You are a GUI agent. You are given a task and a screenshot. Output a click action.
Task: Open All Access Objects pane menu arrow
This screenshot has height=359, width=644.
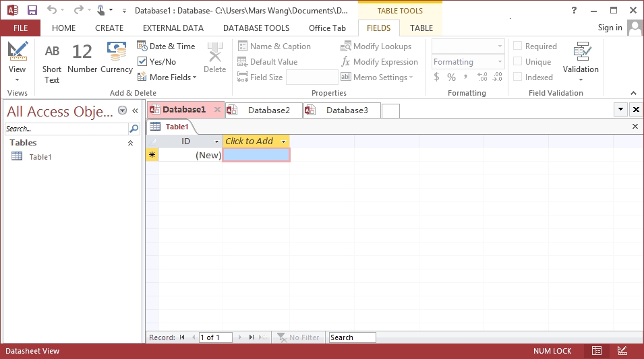(122, 110)
